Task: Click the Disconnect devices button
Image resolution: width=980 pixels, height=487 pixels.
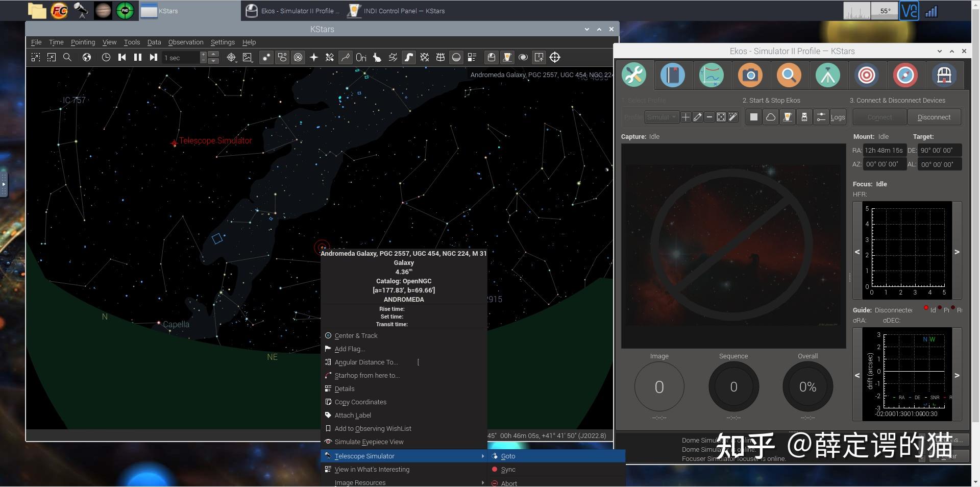Action: tap(934, 117)
